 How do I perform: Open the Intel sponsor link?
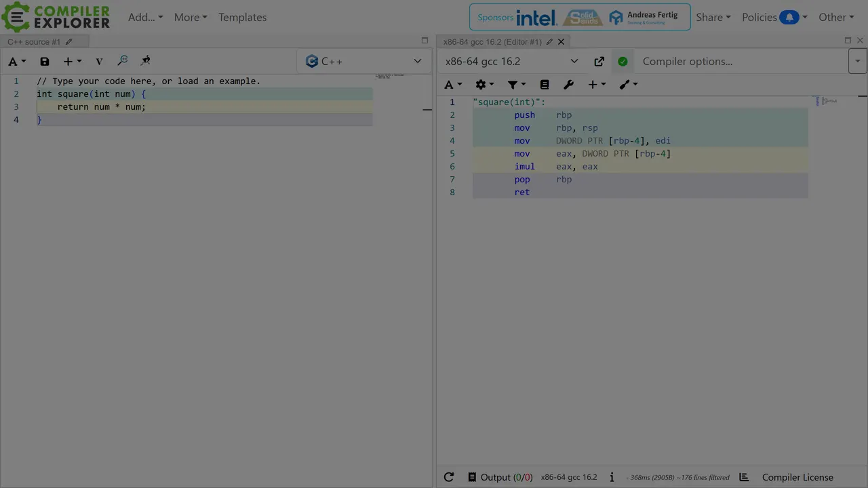(x=536, y=18)
